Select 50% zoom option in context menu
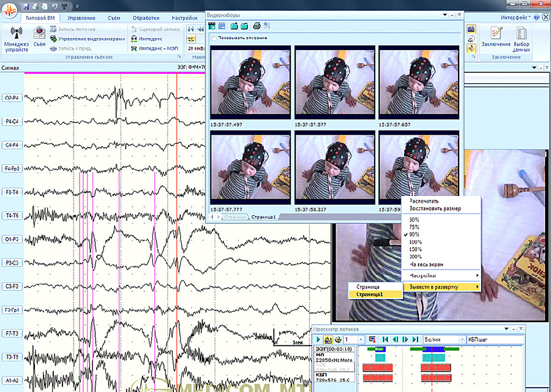551x392 pixels. click(414, 219)
